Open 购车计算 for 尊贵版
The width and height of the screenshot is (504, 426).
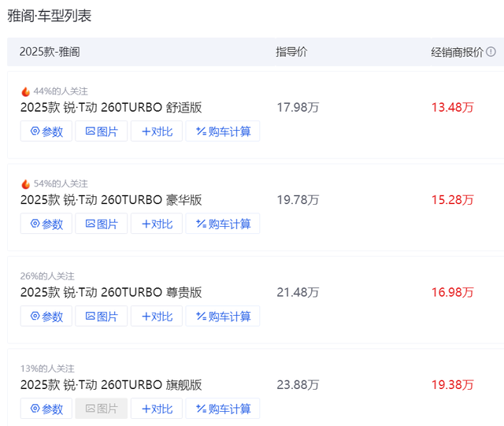pos(223,316)
